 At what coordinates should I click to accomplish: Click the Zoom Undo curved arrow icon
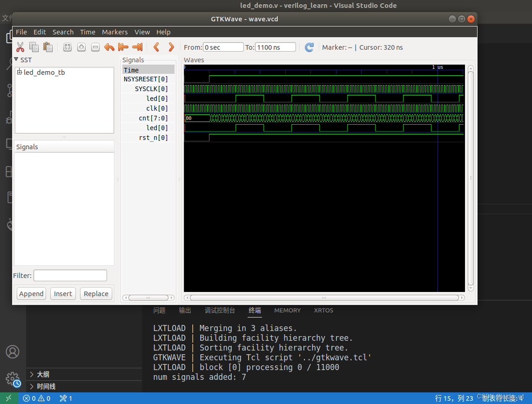109,47
